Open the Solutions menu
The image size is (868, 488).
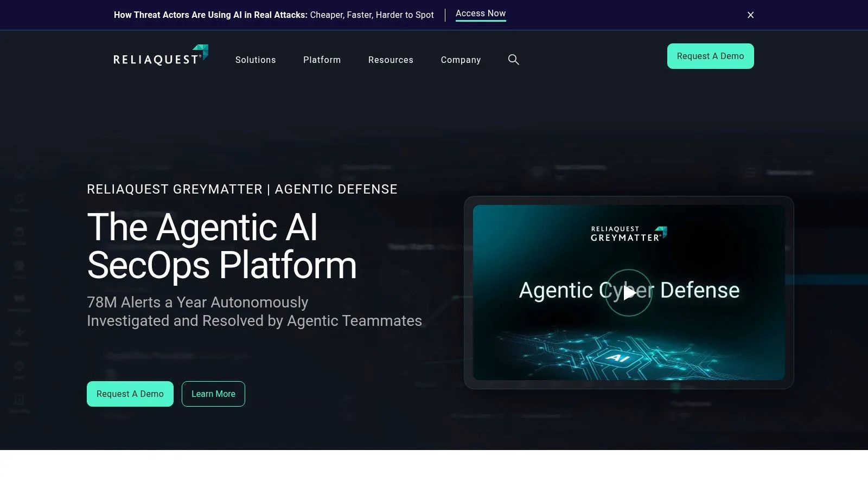[x=256, y=60]
